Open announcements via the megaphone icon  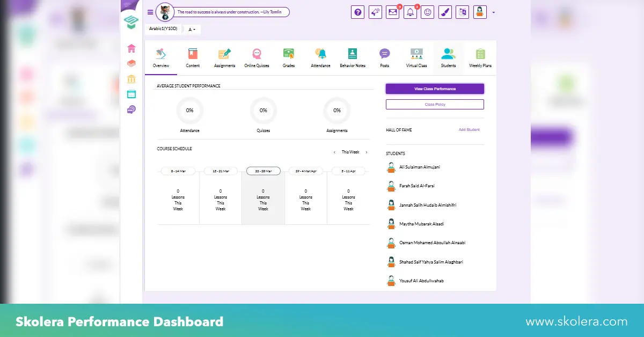375,12
